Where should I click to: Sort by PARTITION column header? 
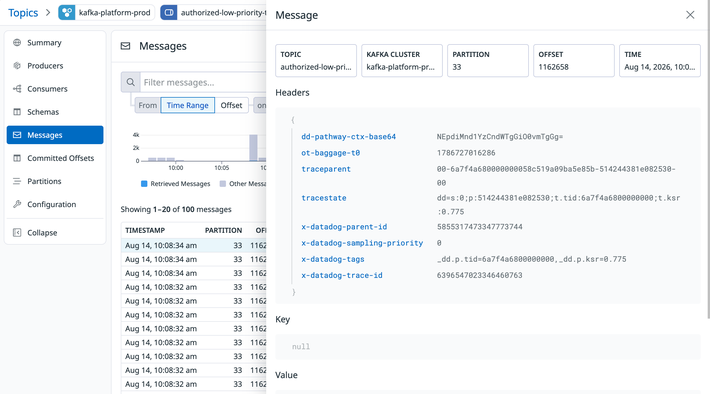point(224,231)
